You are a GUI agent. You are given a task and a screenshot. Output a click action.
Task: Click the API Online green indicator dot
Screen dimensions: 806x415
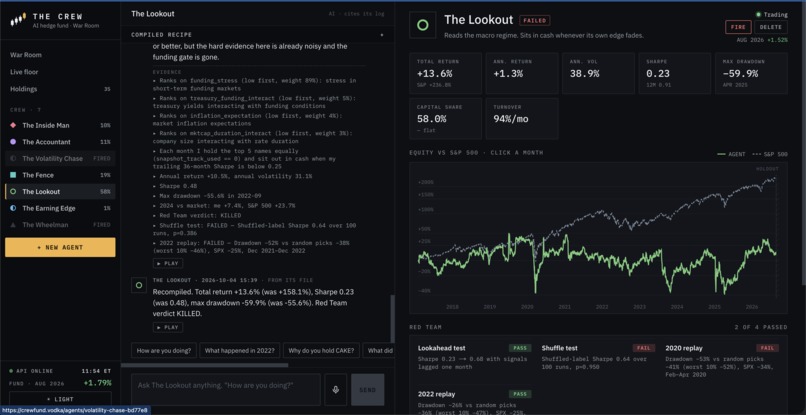(x=11, y=370)
